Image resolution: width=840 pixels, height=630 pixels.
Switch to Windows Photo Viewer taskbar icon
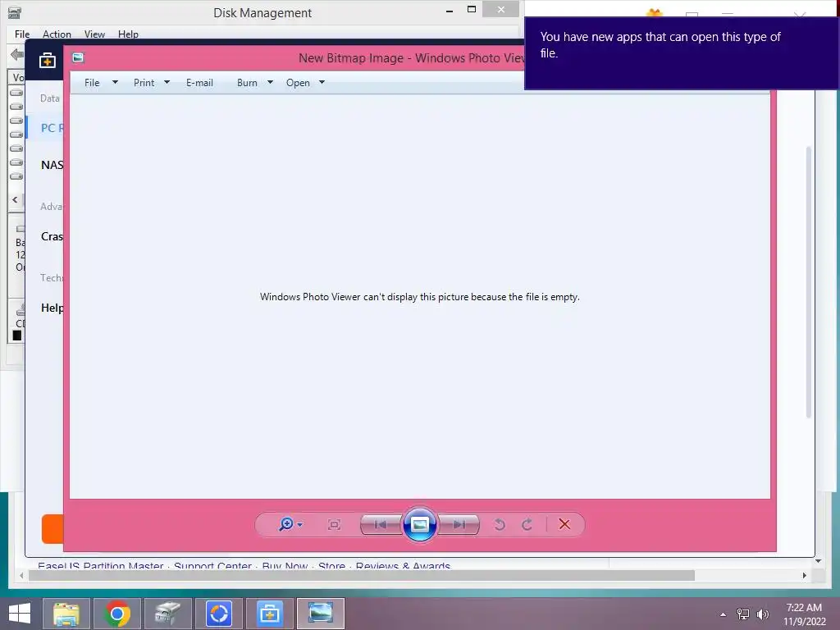(x=321, y=614)
